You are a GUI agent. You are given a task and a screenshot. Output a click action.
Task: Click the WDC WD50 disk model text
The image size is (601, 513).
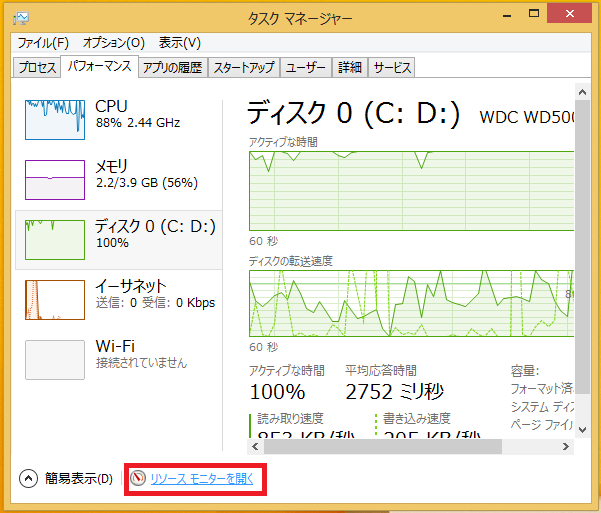[527, 117]
